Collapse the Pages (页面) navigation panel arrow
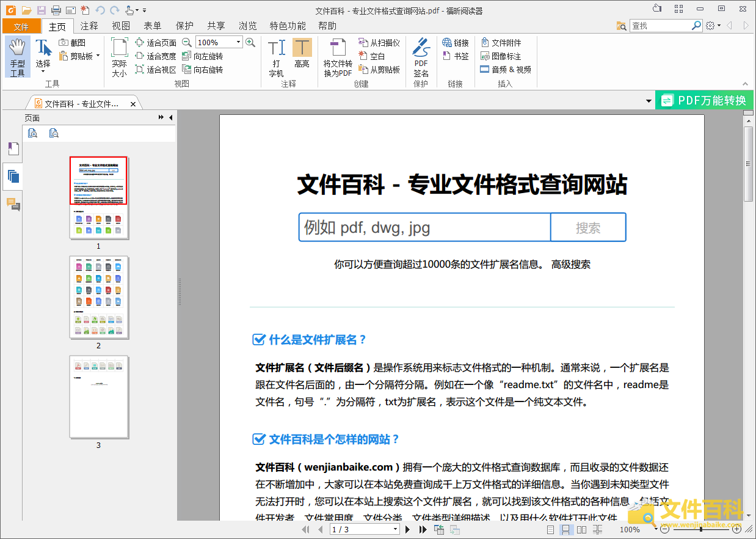This screenshot has width=756, height=539. tap(171, 117)
